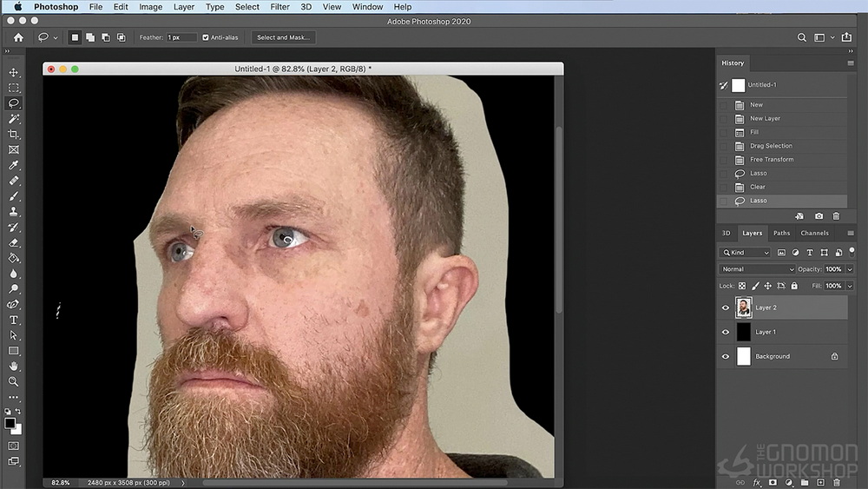Select the Rectangle shape tool
Image resolution: width=868 pixels, height=489 pixels.
13,351
